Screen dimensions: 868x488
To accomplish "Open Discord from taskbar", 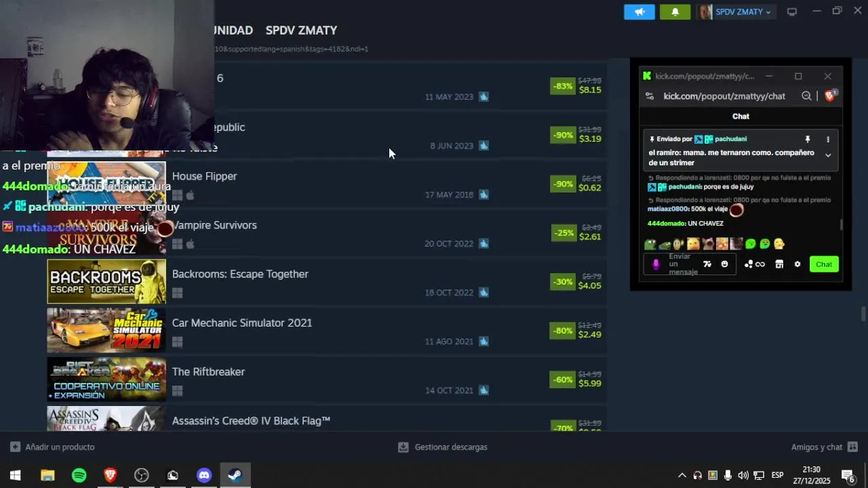I will point(204,475).
